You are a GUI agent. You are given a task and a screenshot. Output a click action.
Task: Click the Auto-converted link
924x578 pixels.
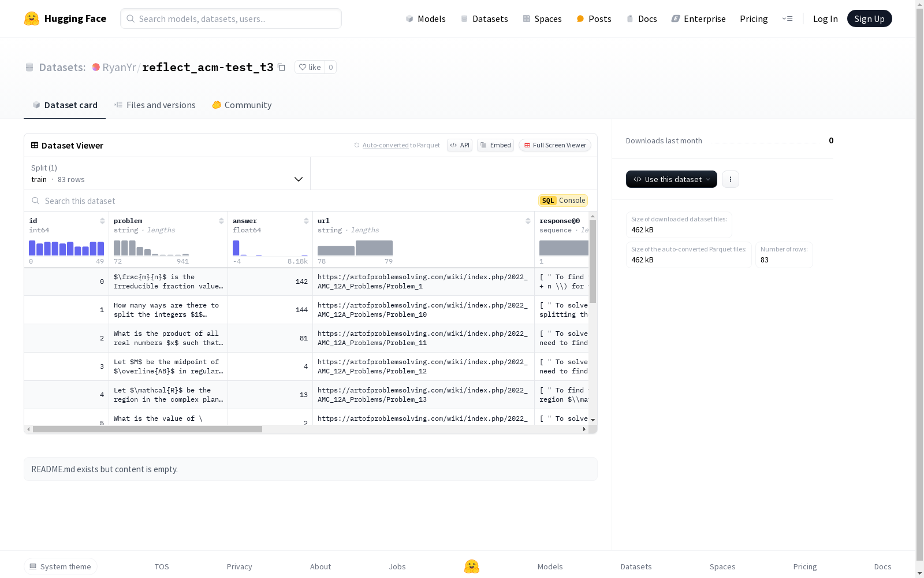385,145
